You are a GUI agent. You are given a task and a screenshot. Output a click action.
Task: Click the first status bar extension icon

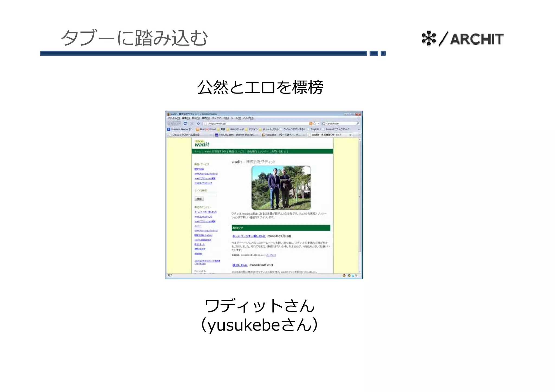click(344, 276)
